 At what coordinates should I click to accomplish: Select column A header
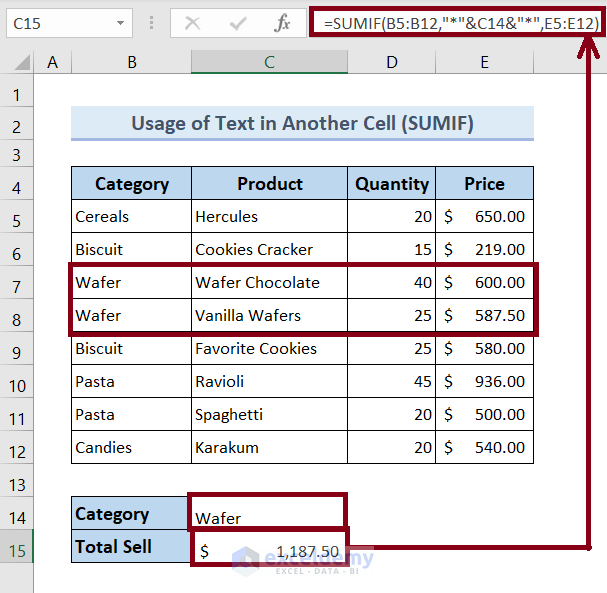coord(52,63)
